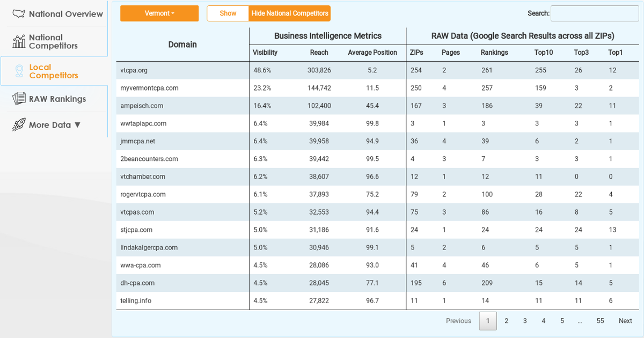Toggle Hide National Competitors
Viewport: 644px width, 338px height.
click(x=290, y=13)
